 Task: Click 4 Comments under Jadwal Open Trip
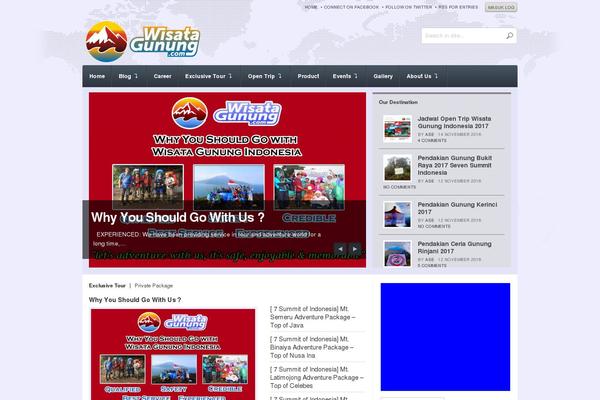pos(432,141)
